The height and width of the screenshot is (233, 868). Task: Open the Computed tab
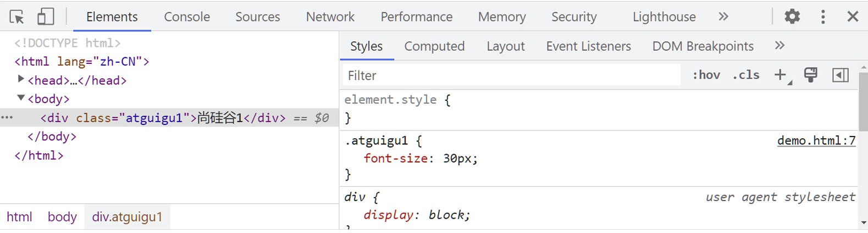pyautogui.click(x=434, y=46)
